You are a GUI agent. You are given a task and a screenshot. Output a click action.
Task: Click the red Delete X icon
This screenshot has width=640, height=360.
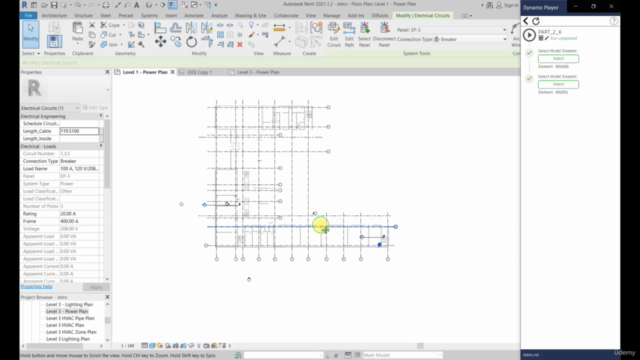point(240,44)
